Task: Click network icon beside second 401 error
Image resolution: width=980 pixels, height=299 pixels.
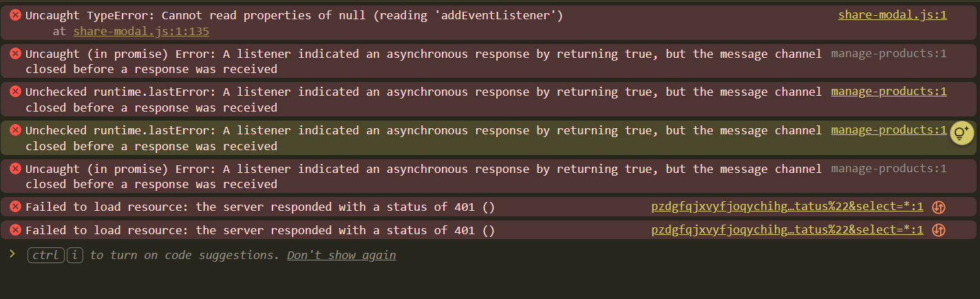Action: pyautogui.click(x=937, y=230)
